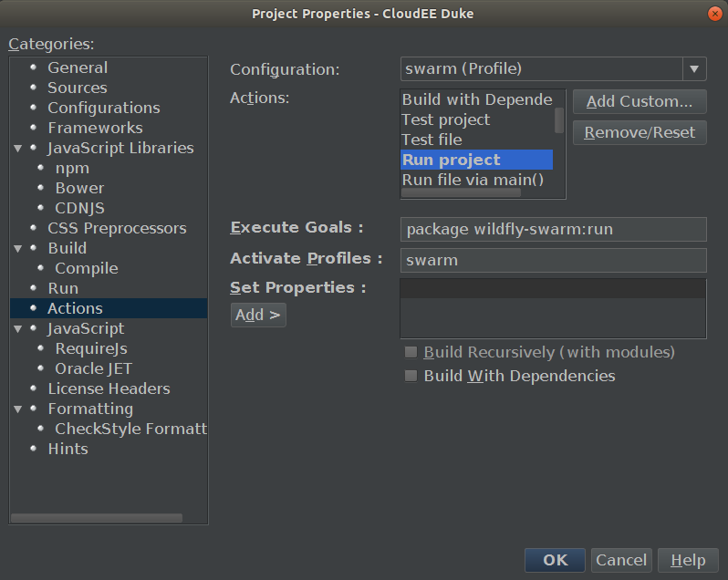Confirm with the OK button
This screenshot has width=728, height=580.
pyautogui.click(x=555, y=560)
